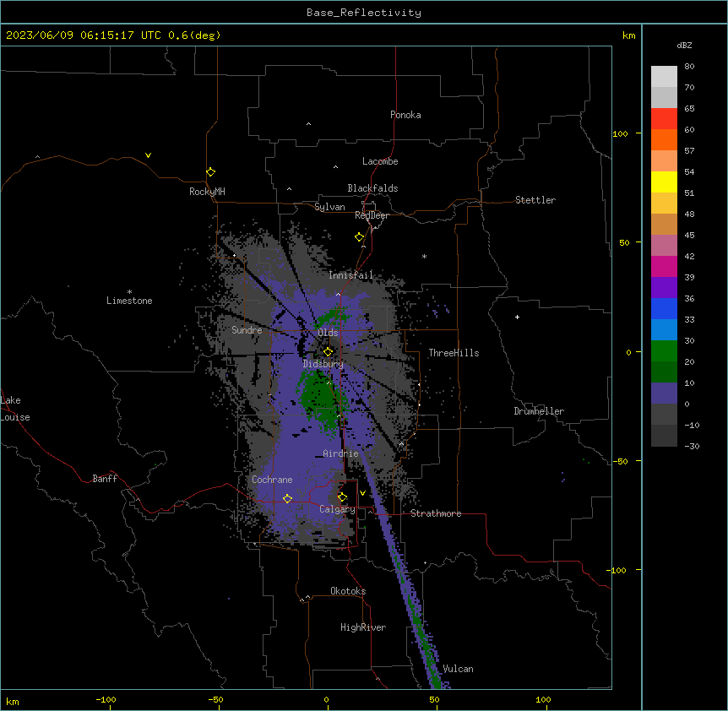
Task: Click the dBZ legend heading
Action: click(684, 46)
